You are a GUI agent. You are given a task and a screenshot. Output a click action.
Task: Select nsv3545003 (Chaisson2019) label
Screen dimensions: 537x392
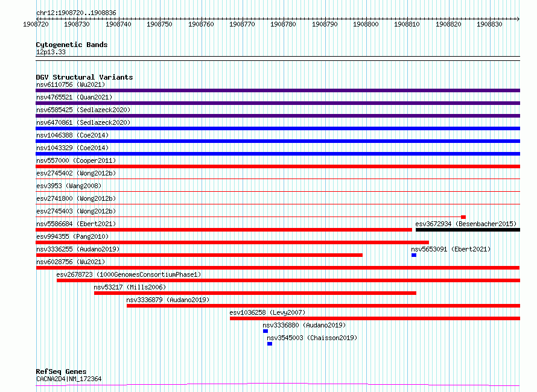(x=312, y=338)
